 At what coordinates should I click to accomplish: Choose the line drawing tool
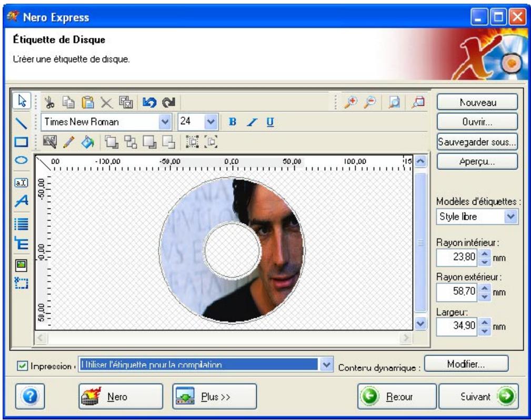tap(22, 123)
